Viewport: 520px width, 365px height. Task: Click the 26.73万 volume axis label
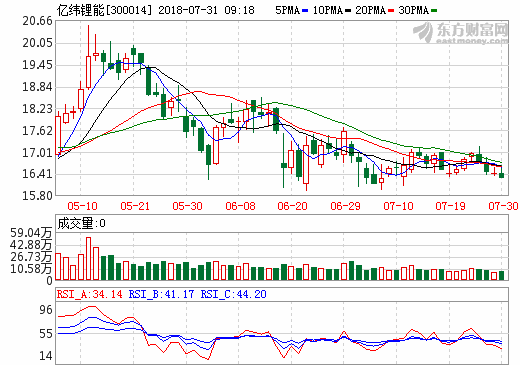31,257
